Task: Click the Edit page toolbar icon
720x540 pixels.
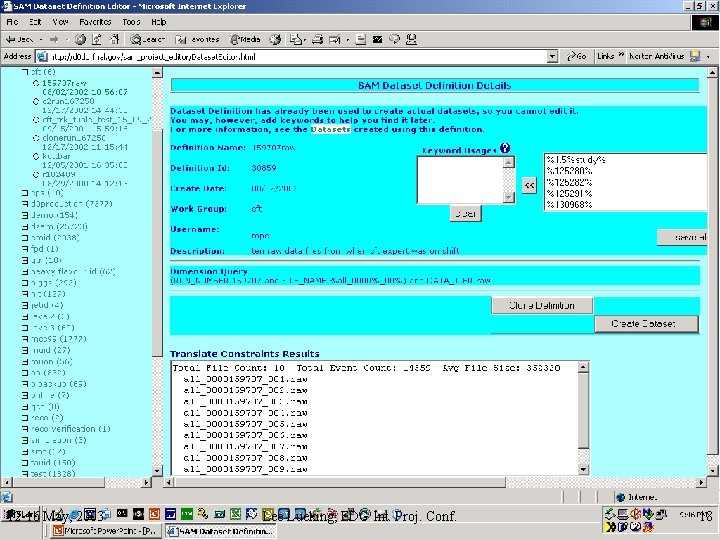Action: 335,39
